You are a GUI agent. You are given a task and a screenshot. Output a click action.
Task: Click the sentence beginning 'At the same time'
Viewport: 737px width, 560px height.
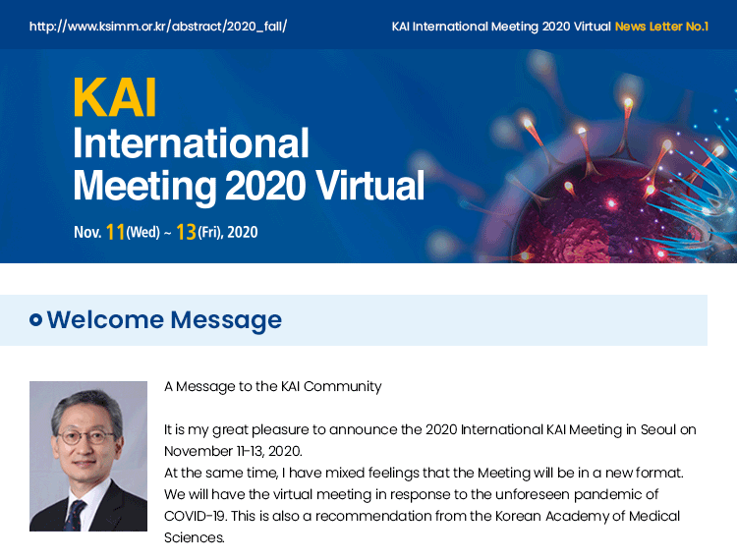pyautogui.click(x=424, y=473)
